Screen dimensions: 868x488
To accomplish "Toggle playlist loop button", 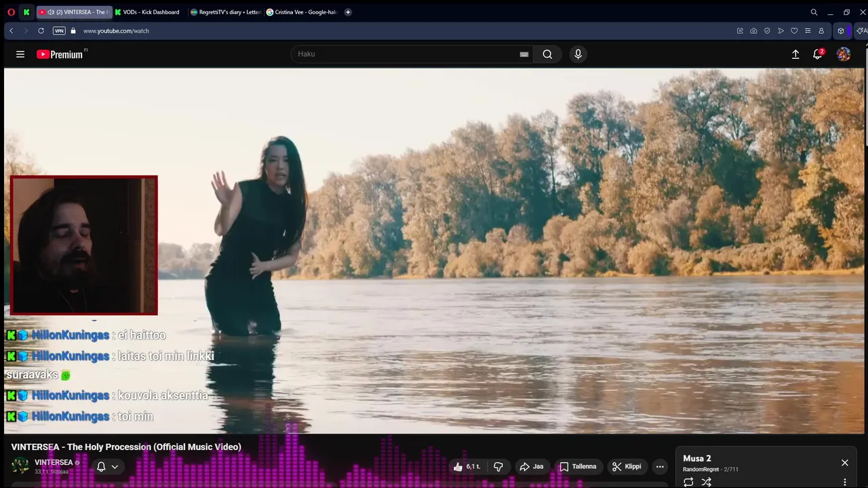I will pos(688,482).
